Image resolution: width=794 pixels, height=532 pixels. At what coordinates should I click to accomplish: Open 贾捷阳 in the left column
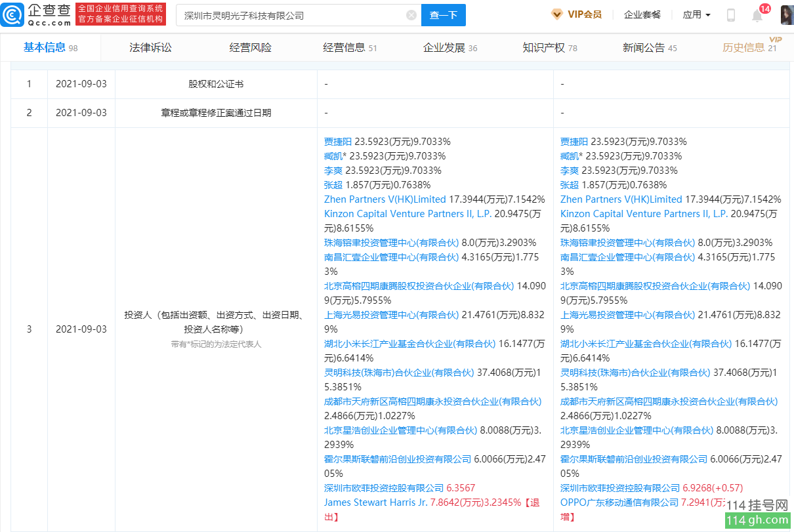[338, 142]
